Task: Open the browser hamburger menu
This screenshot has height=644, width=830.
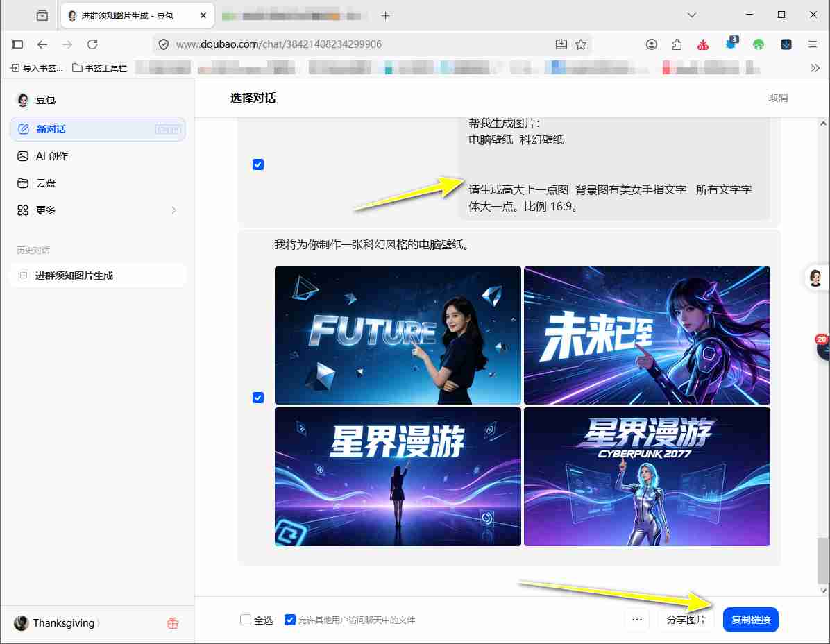Action: tap(812, 44)
